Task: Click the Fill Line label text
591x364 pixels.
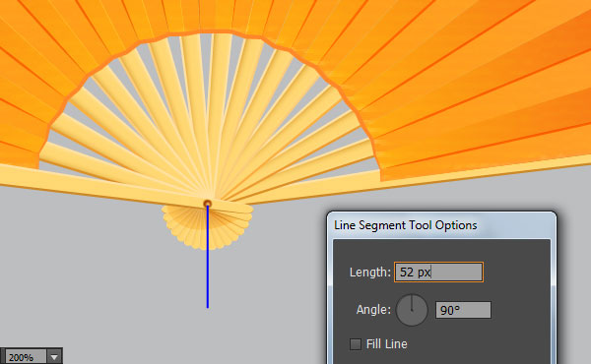Action: pyautogui.click(x=387, y=344)
